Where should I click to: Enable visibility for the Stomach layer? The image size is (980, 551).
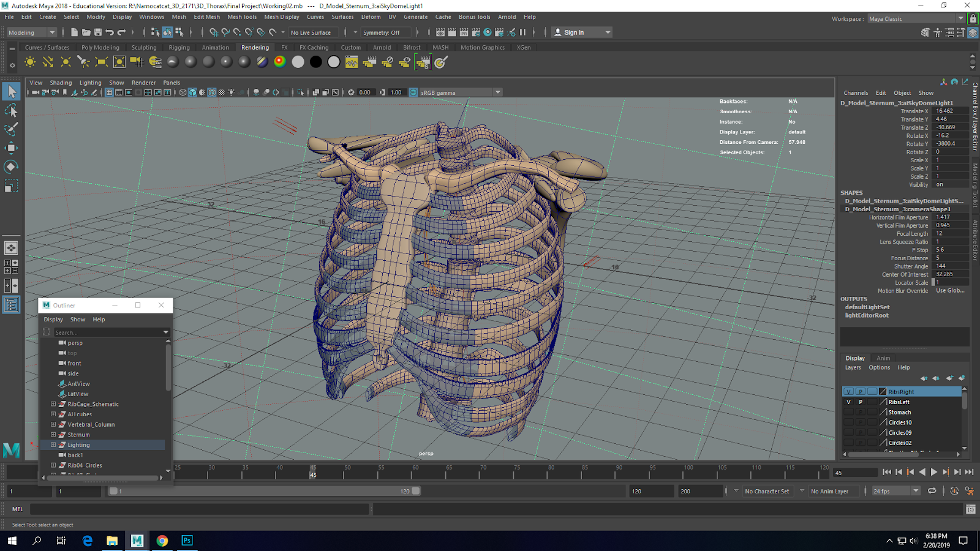tap(848, 412)
